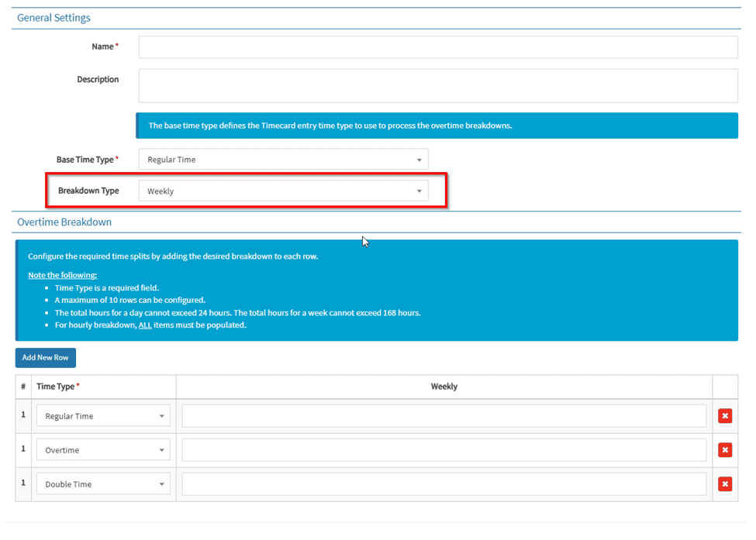Delete the Regular Time breakdown row
Viewport: 756px width, 540px height.
click(x=724, y=416)
